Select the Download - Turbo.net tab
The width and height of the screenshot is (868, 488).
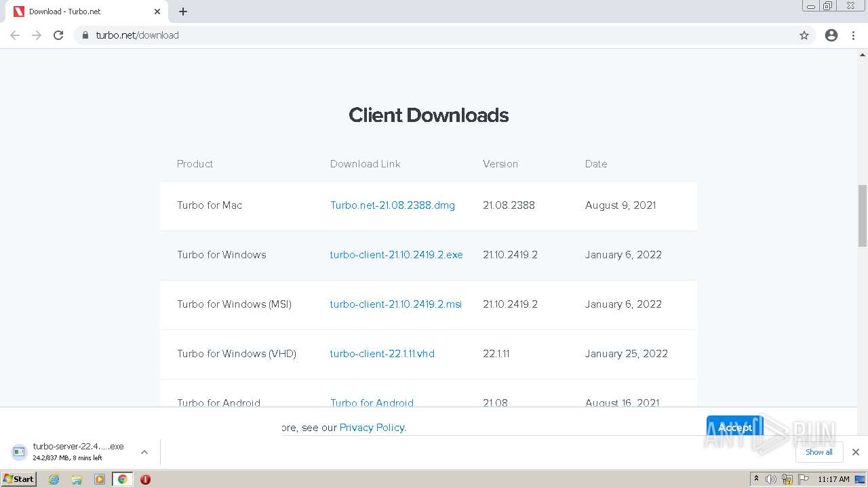coord(87,12)
